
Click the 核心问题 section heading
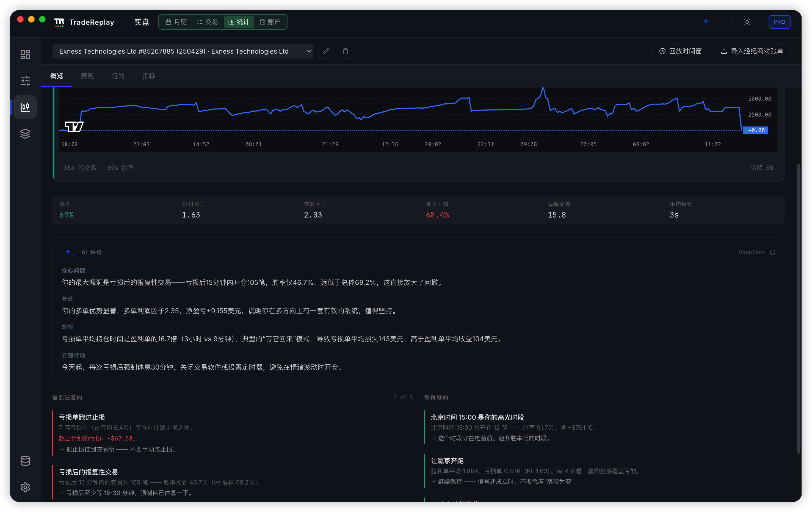(73, 271)
